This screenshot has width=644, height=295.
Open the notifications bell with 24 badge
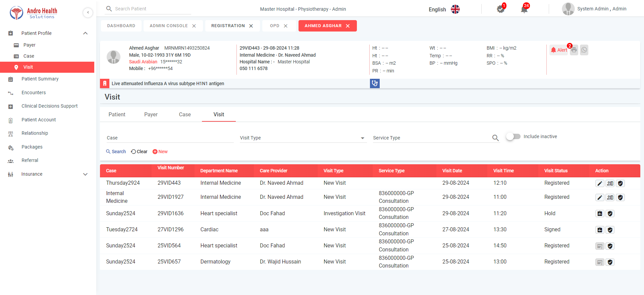click(x=524, y=9)
